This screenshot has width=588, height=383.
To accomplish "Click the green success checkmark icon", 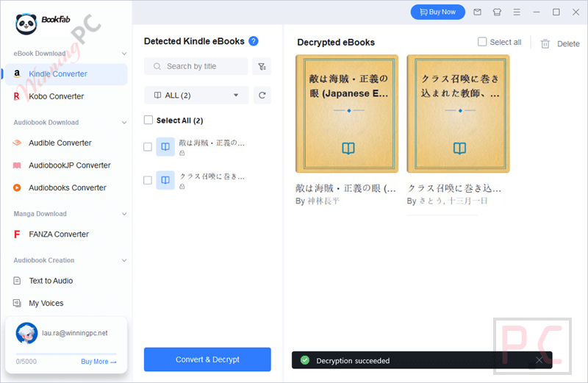I will coord(305,360).
